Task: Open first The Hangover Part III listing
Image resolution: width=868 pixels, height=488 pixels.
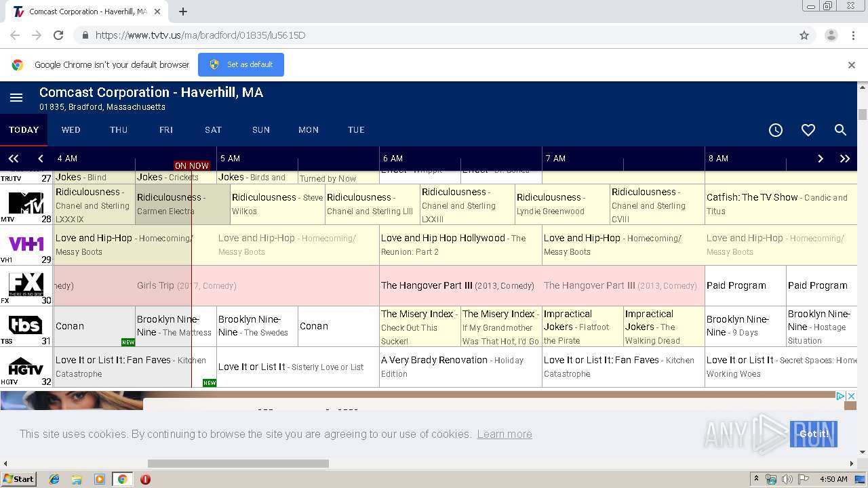Action: pos(460,285)
